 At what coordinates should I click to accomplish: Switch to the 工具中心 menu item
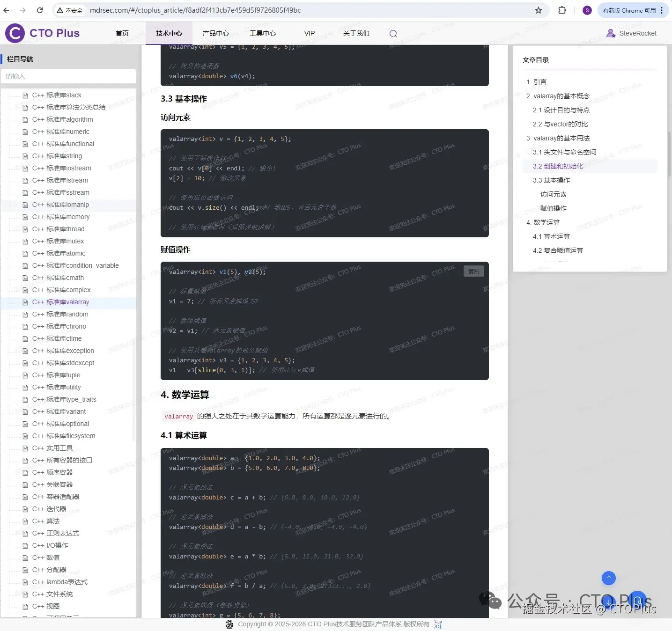(262, 33)
